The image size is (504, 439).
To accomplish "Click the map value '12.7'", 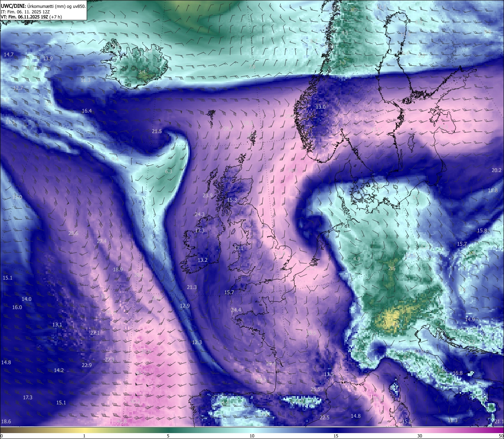I will click(x=18, y=88).
